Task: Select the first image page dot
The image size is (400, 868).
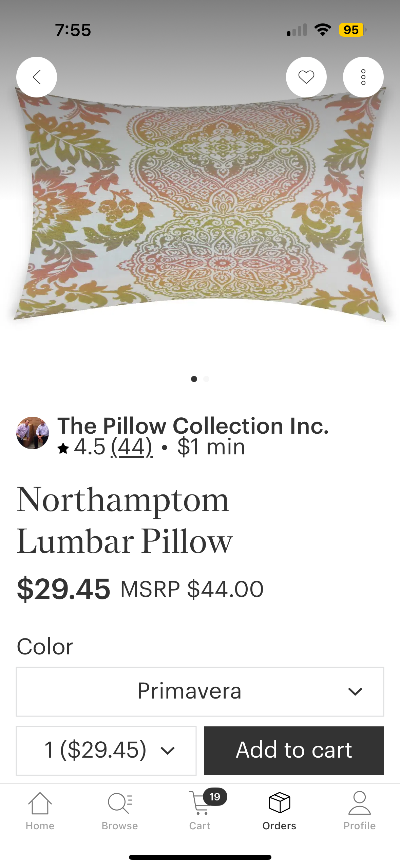Action: [194, 379]
